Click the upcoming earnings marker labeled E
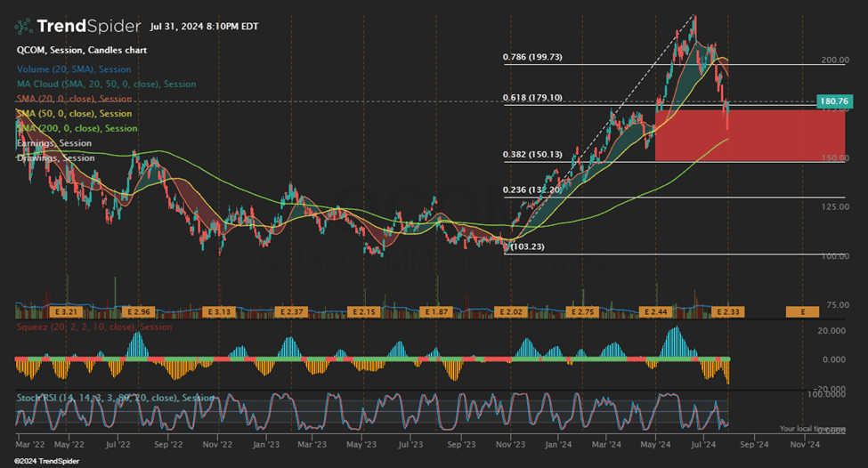Viewport: 868px width, 468px height. pyautogui.click(x=803, y=312)
